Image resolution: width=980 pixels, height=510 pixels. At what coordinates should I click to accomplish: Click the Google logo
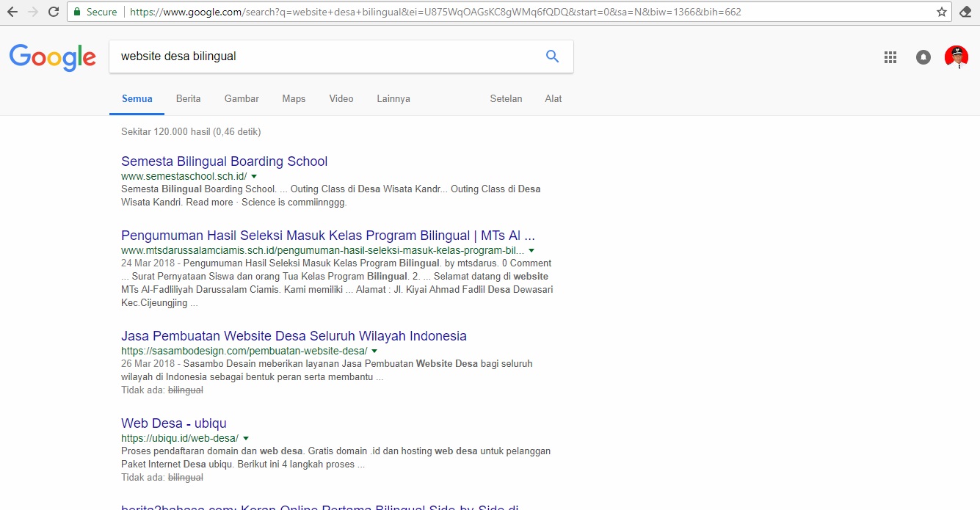[53, 57]
